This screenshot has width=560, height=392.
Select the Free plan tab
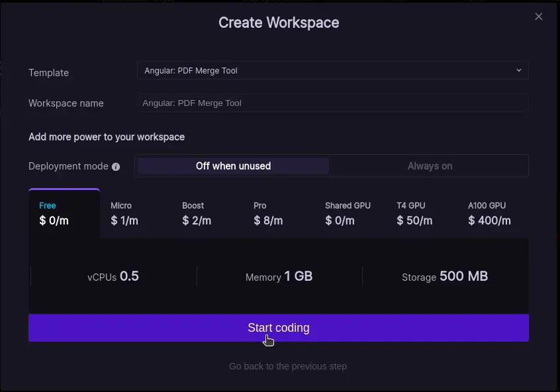pyautogui.click(x=64, y=214)
